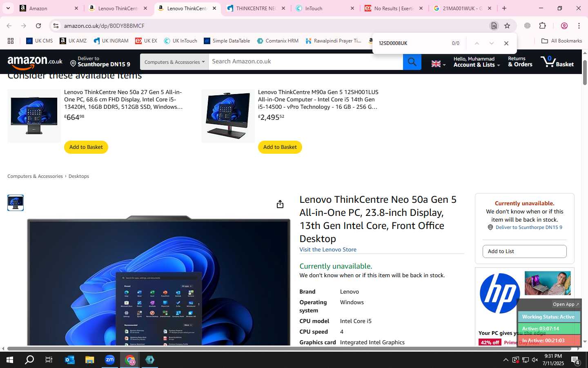Switch to No Results Exertis tab
588x368 pixels.
(x=394, y=8)
